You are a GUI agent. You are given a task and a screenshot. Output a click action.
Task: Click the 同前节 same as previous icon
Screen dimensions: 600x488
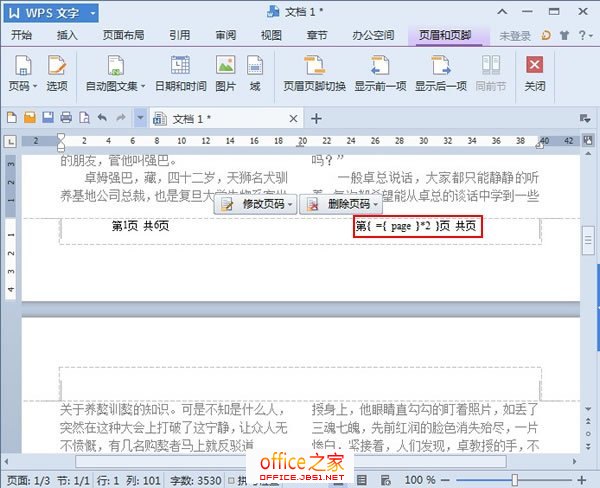[491, 65]
